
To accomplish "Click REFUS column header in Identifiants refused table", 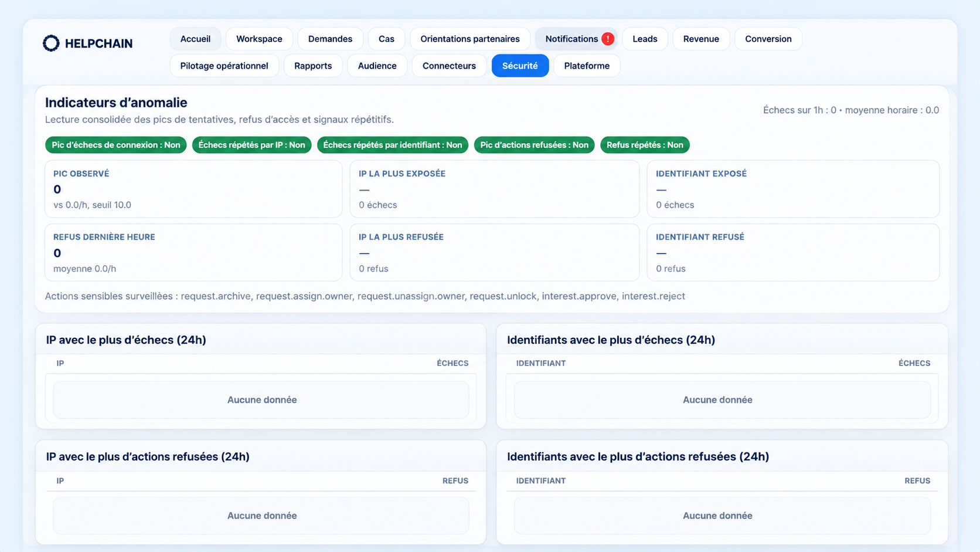I will 917,480.
